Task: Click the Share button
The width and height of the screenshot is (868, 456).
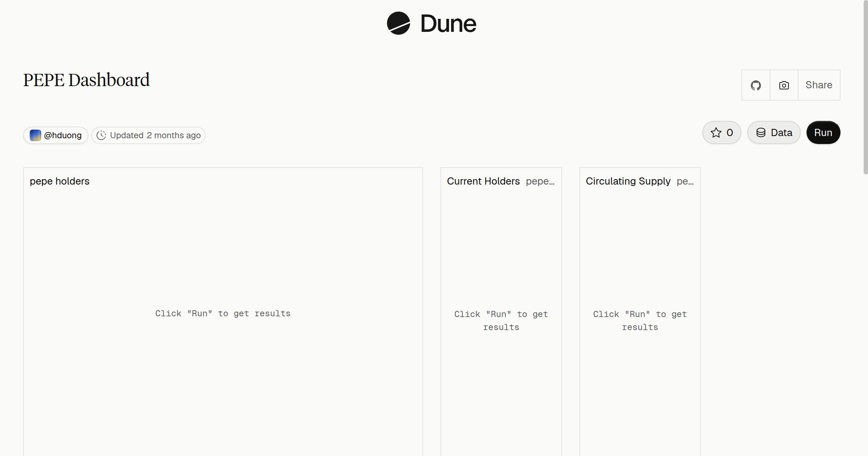Action: tap(819, 85)
